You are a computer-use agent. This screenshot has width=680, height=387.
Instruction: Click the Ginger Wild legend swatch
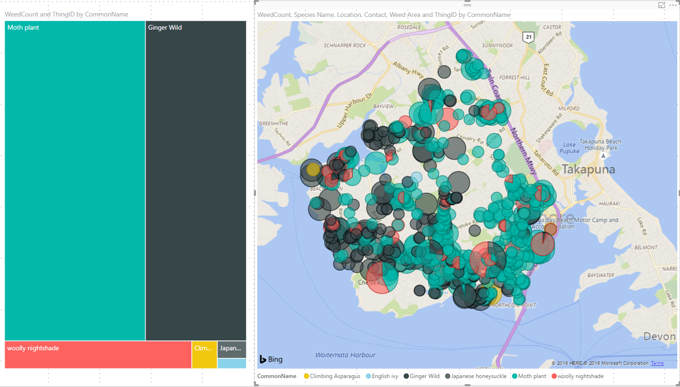pos(406,376)
